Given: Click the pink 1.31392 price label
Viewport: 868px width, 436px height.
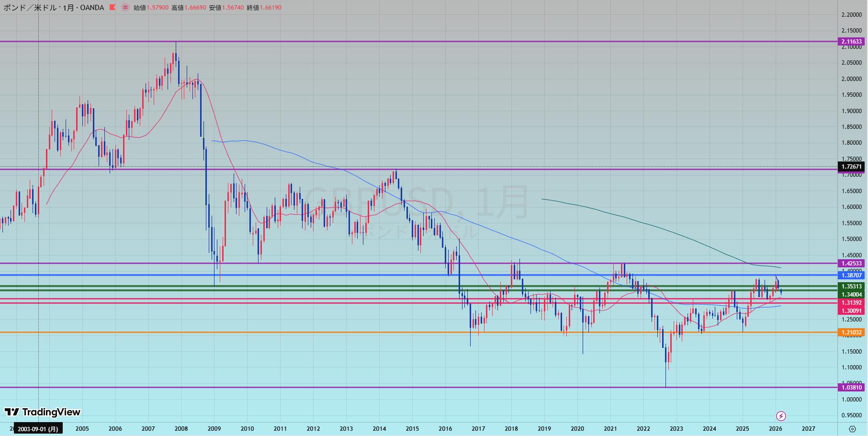Looking at the screenshot, I should [x=852, y=303].
